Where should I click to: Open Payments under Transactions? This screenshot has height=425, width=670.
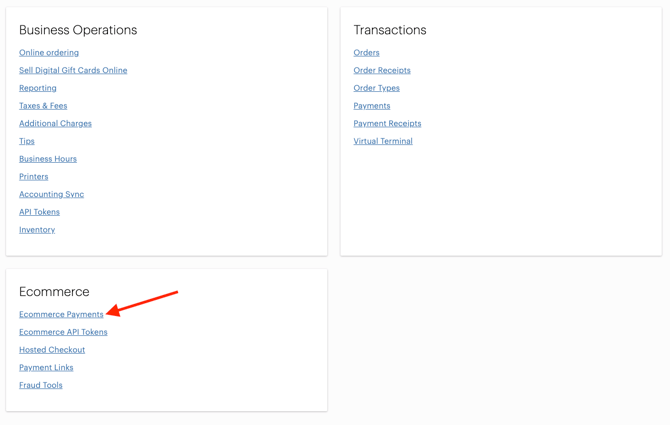point(372,106)
